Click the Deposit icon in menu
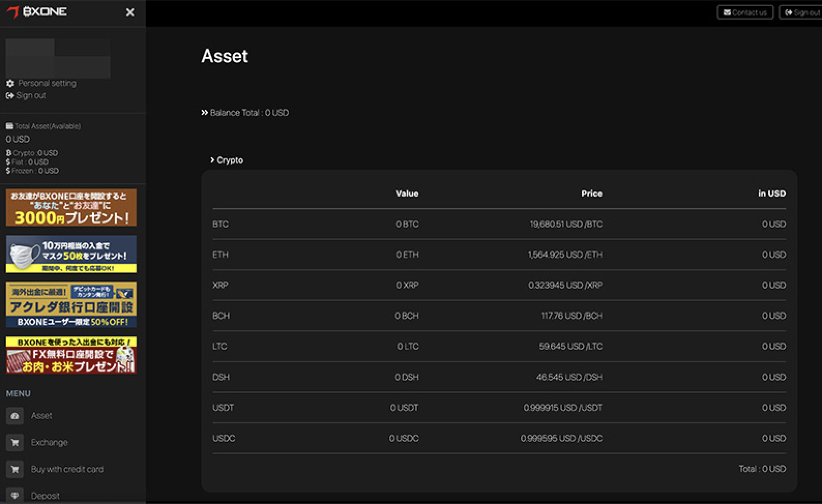The image size is (822, 504). pos(14,495)
